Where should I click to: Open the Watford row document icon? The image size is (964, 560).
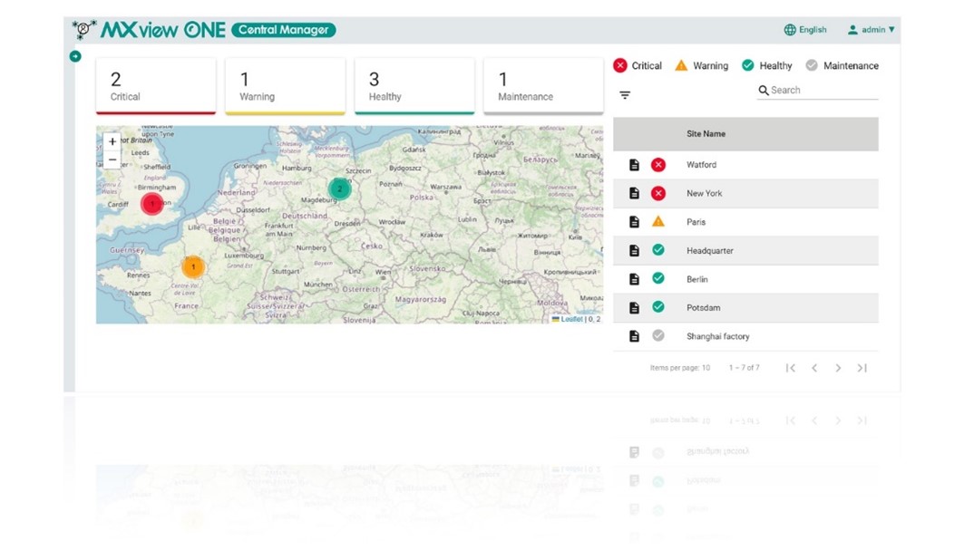click(x=634, y=165)
